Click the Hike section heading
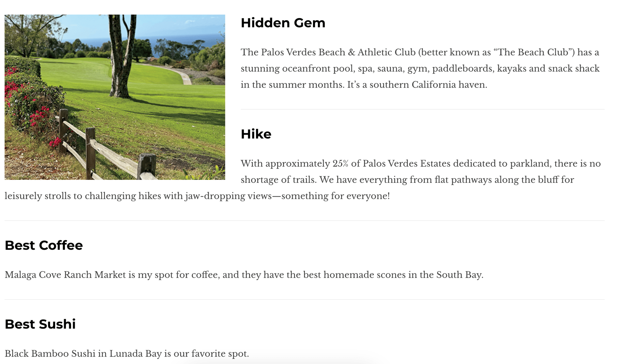 256,134
